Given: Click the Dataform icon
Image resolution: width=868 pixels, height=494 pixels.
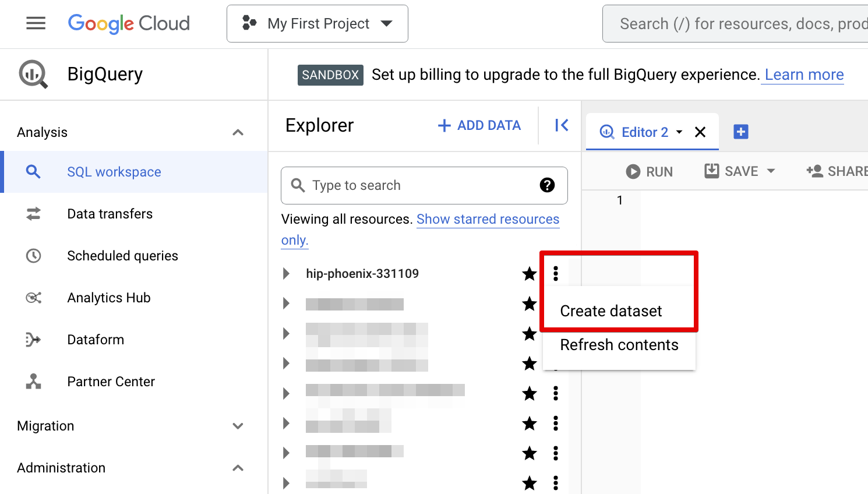Looking at the screenshot, I should tap(33, 340).
